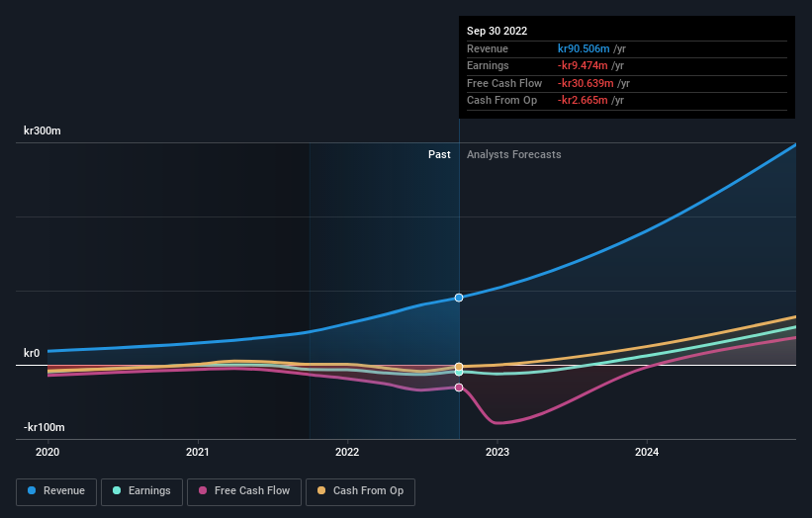Select the -kr9.474m earnings value
The height and width of the screenshot is (518, 812).
pos(583,65)
